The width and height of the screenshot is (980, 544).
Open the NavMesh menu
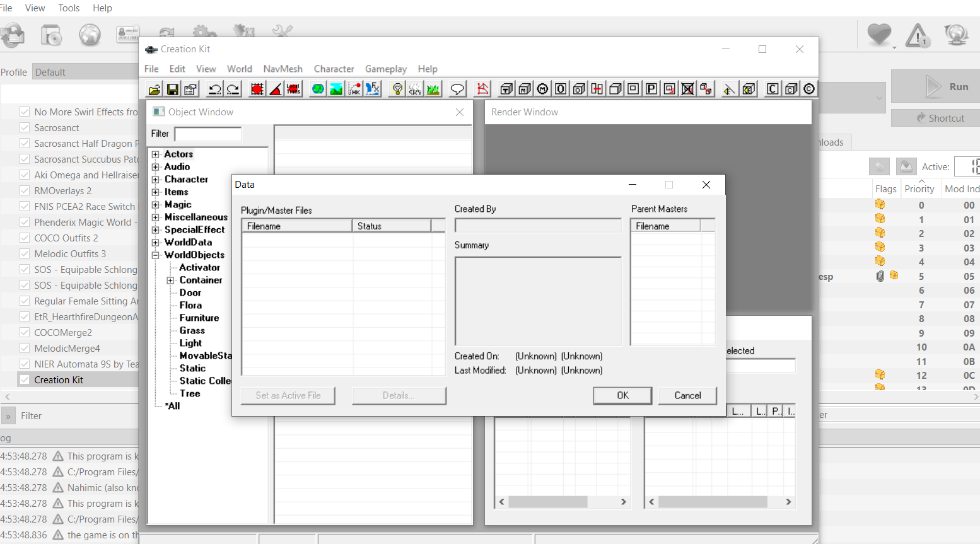click(283, 69)
